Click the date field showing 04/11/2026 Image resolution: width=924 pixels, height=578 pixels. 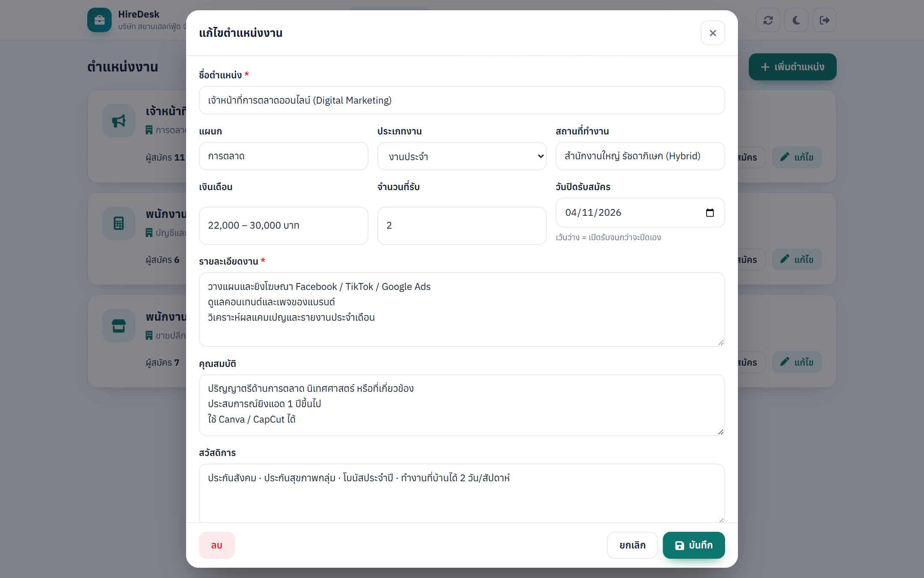tap(640, 213)
